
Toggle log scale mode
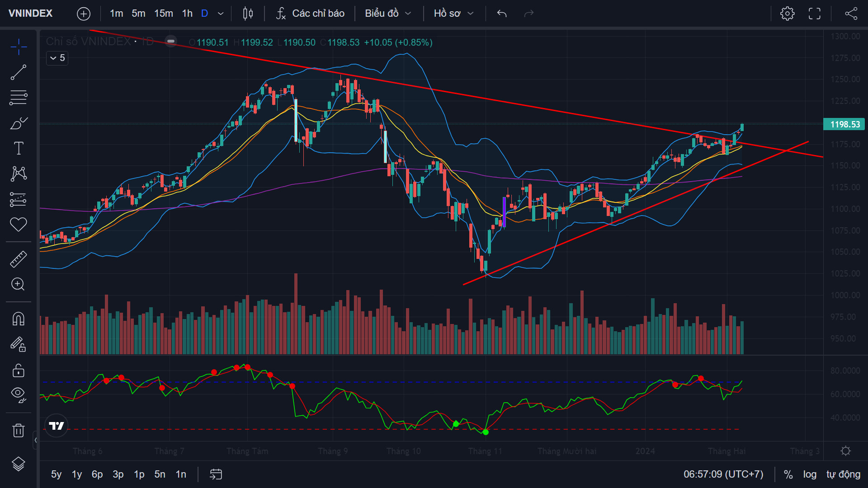(810, 474)
